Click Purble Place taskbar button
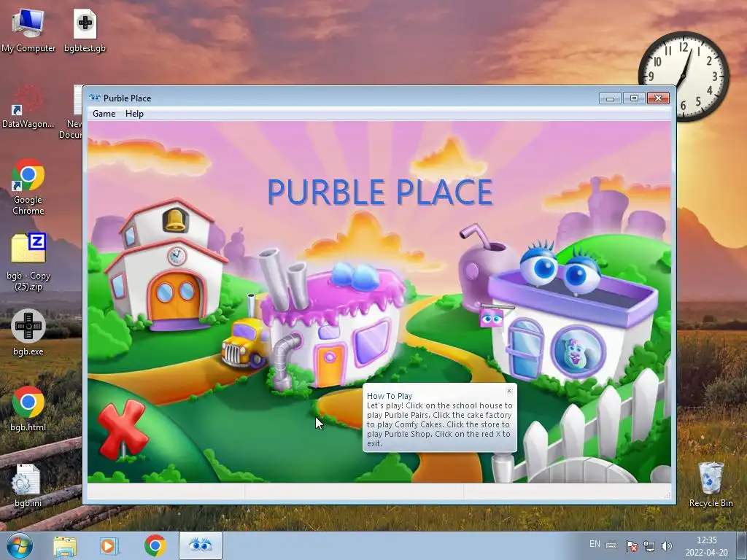747x560 pixels. (200, 545)
